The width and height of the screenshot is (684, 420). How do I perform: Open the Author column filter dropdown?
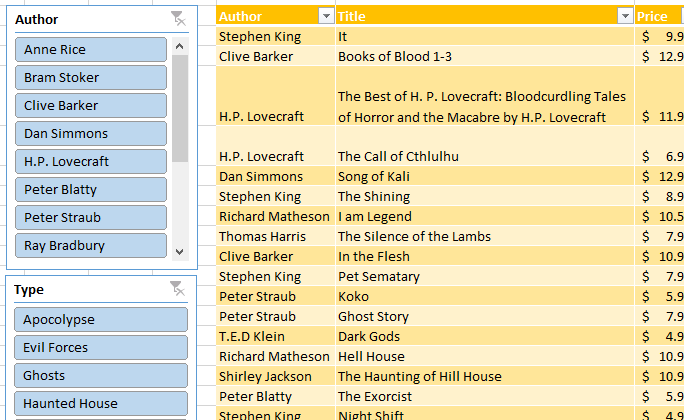pos(325,16)
